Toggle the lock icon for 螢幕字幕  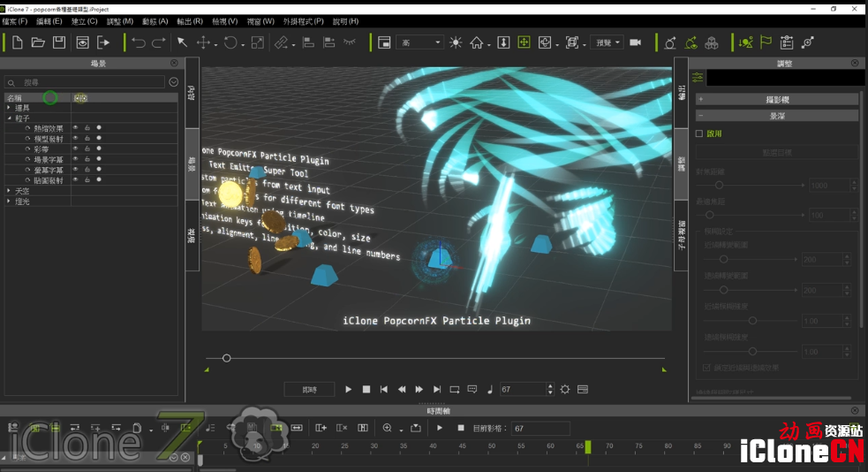(x=87, y=170)
